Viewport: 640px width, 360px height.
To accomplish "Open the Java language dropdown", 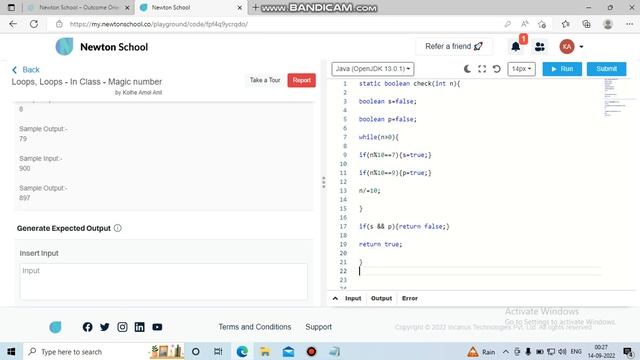I will click(x=373, y=69).
